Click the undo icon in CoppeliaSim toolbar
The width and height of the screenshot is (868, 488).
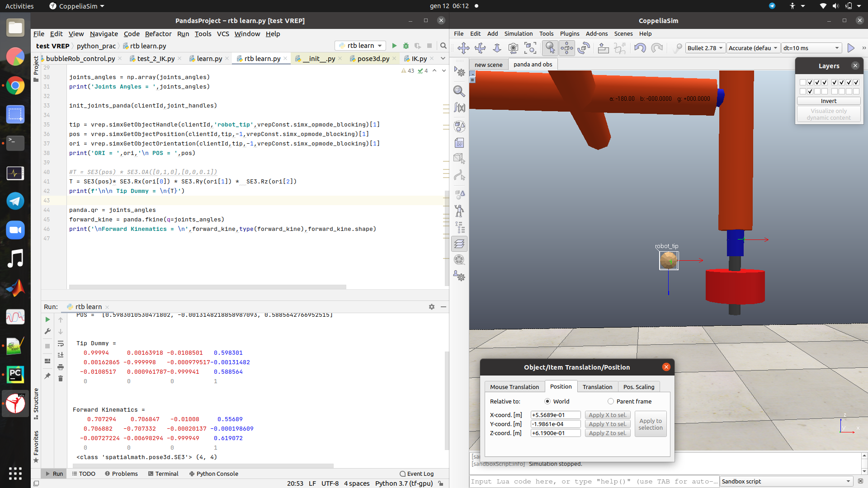[640, 48]
